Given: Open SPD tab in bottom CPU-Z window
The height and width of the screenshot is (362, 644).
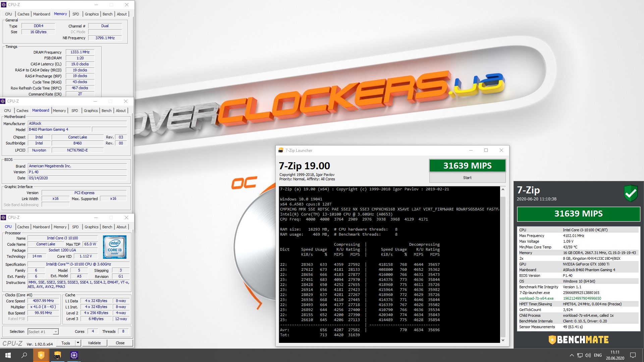Looking at the screenshot, I should [x=75, y=227].
